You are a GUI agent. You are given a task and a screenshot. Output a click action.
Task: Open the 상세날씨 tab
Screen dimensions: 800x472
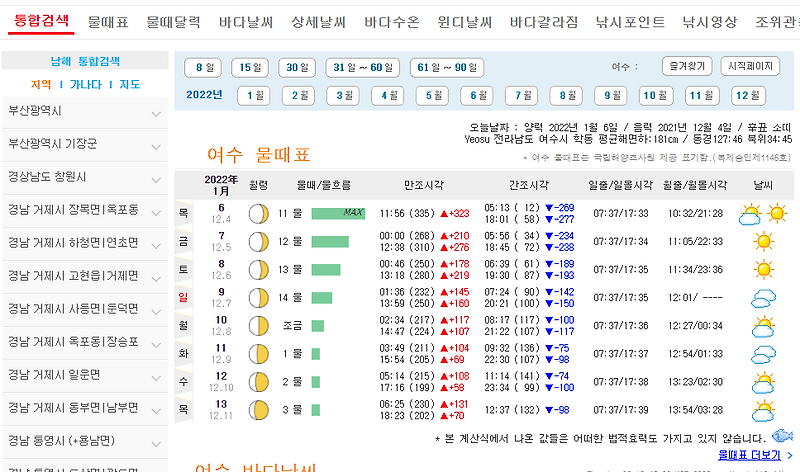click(318, 22)
